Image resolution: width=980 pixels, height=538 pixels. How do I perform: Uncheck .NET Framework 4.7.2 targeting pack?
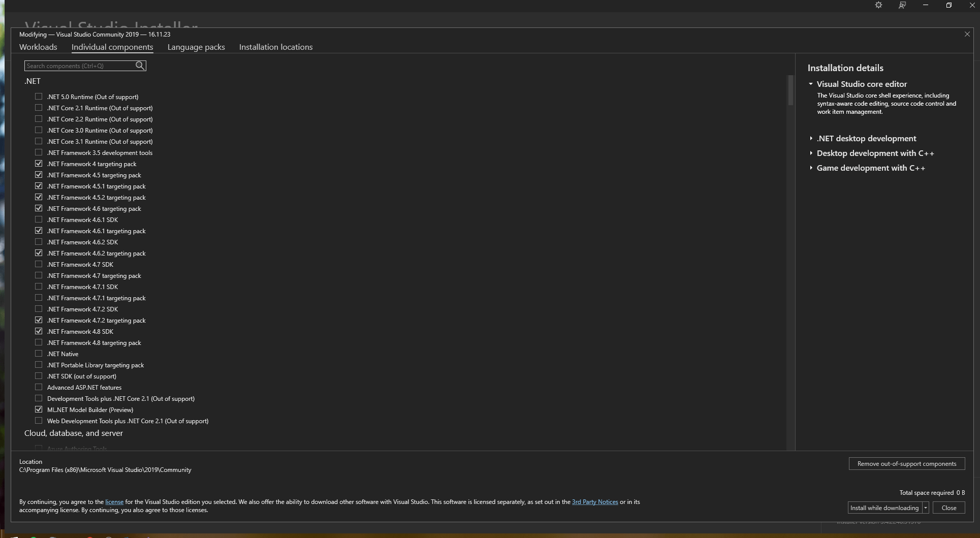tap(39, 320)
